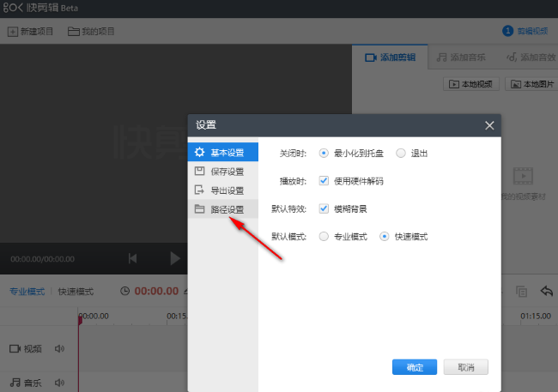Jump to start with the previous button

(133, 257)
